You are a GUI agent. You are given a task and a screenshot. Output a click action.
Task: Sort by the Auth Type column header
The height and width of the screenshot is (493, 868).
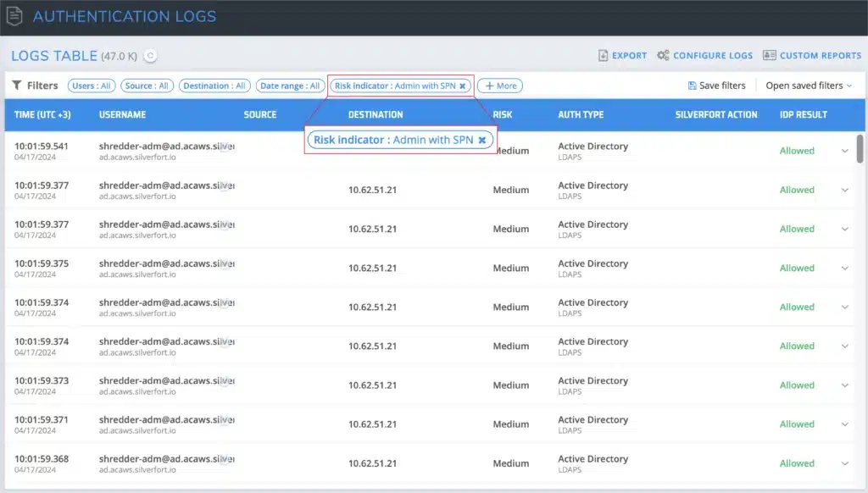pos(581,114)
